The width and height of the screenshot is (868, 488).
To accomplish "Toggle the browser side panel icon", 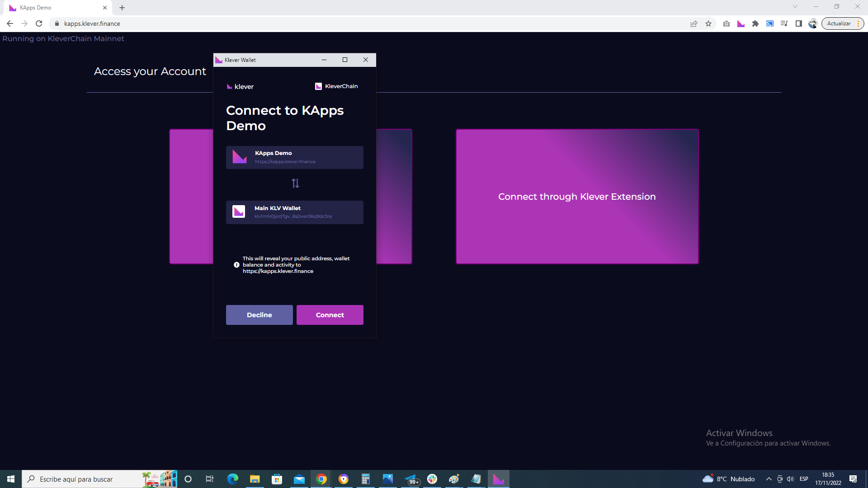I will point(799,23).
